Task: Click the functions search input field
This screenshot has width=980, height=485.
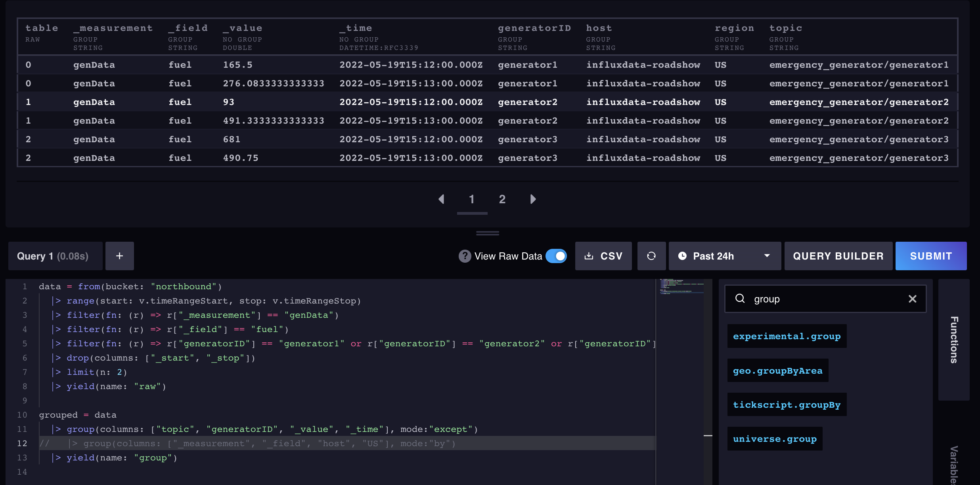Action: [825, 299]
